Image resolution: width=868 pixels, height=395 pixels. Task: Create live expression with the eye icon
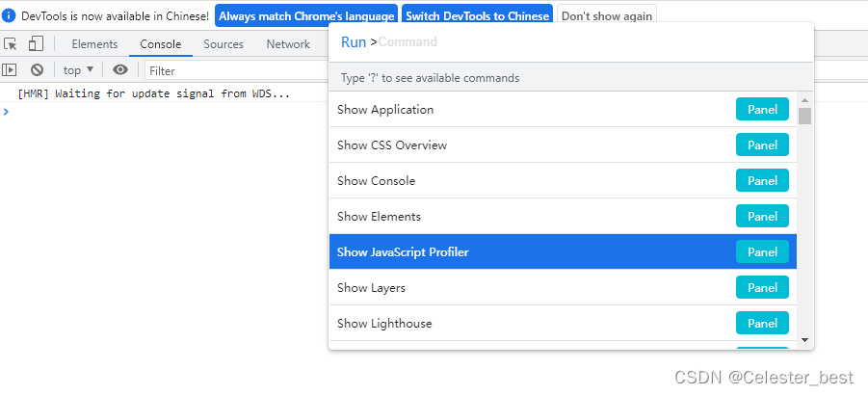120,69
